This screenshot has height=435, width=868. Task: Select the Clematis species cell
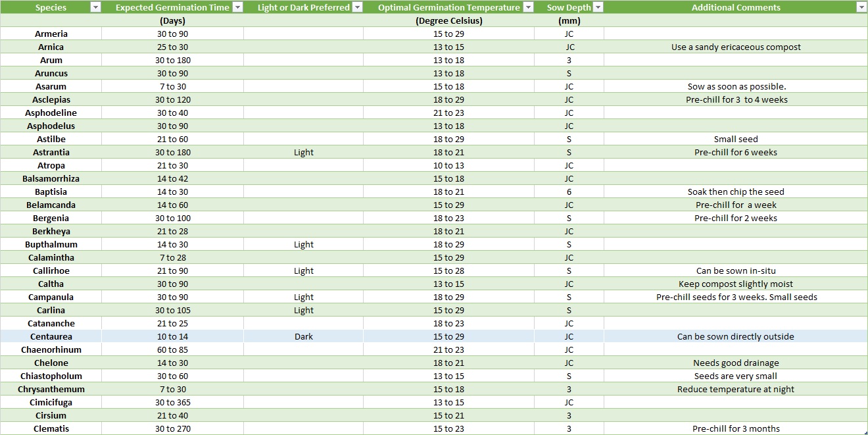click(x=51, y=428)
